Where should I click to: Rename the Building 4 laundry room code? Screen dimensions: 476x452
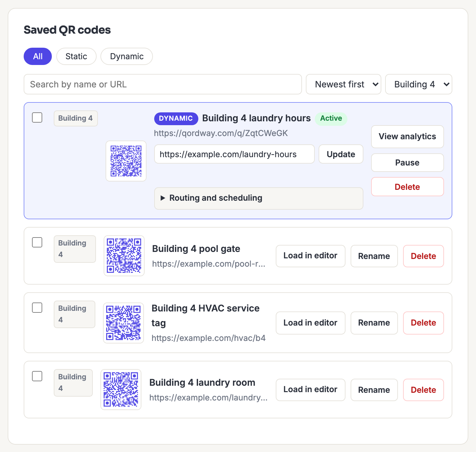click(374, 390)
